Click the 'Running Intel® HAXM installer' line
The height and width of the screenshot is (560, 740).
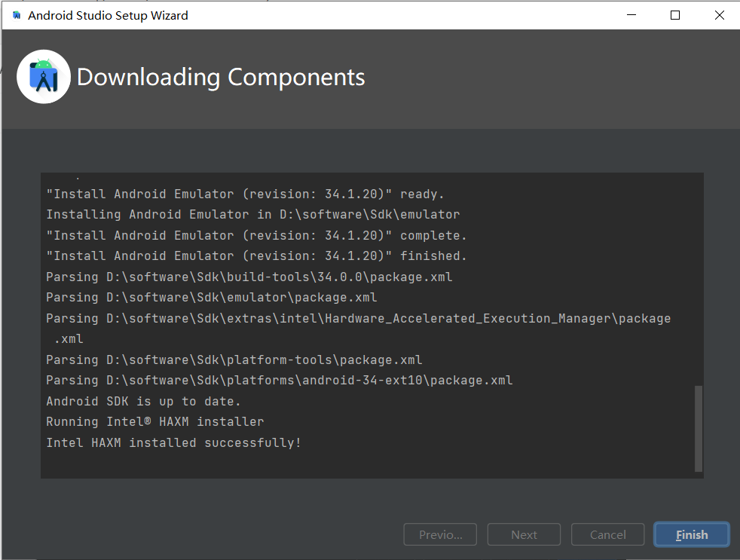click(x=154, y=421)
